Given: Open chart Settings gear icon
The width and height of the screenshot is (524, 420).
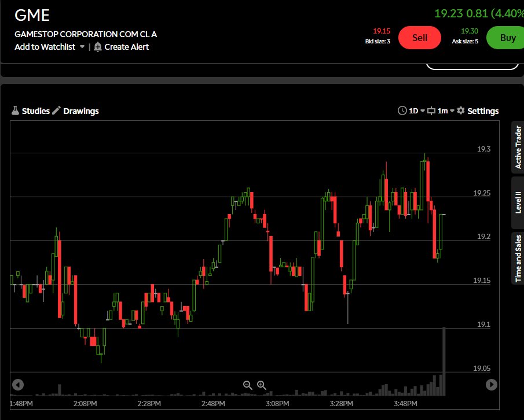Looking at the screenshot, I should pos(461,110).
